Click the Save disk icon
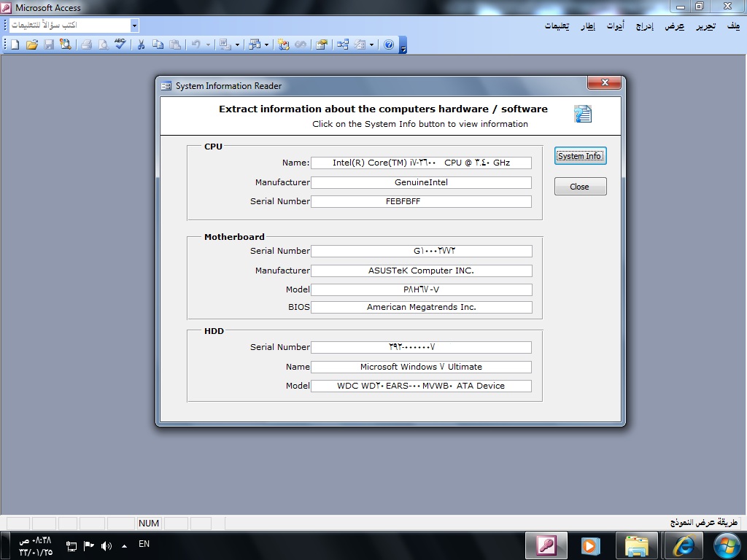 coord(49,44)
